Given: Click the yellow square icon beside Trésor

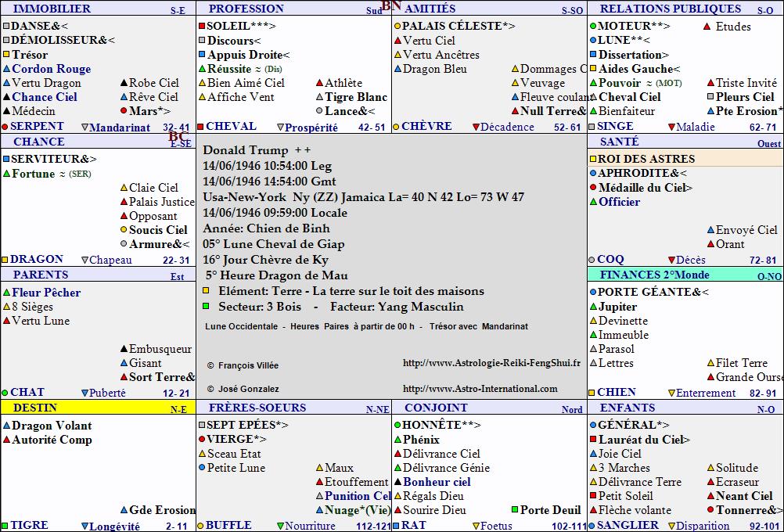Looking at the screenshot, I should (x=6, y=55).
